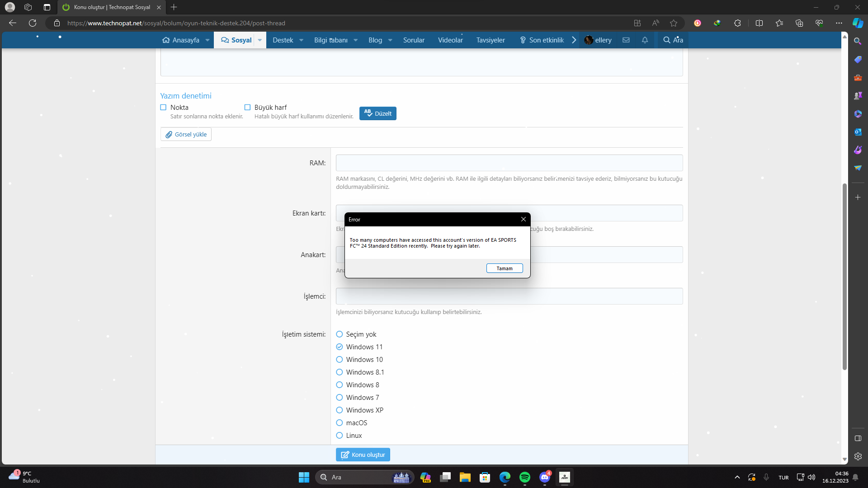Open Discord from the taskbar
Viewport: 868px width, 488px height.
click(545, 477)
